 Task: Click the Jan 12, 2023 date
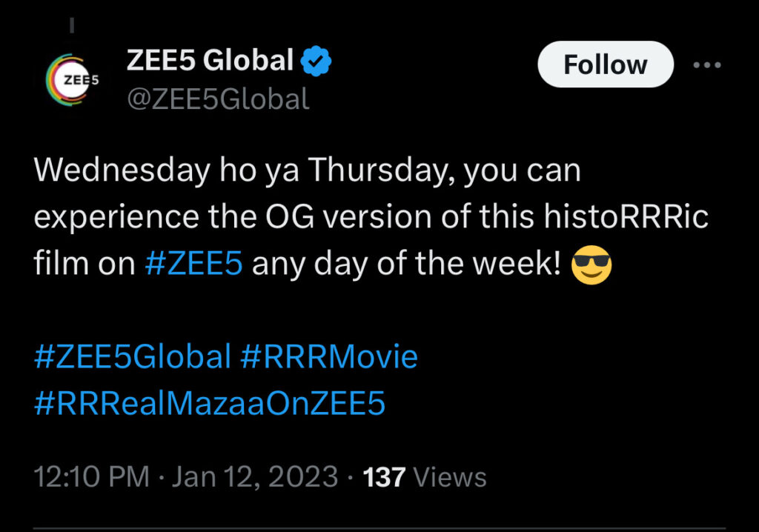coord(256,476)
